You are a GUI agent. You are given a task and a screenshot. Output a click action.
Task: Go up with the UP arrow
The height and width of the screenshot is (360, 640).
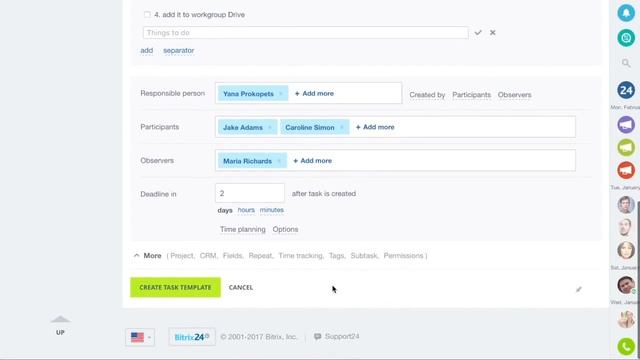pos(60,325)
